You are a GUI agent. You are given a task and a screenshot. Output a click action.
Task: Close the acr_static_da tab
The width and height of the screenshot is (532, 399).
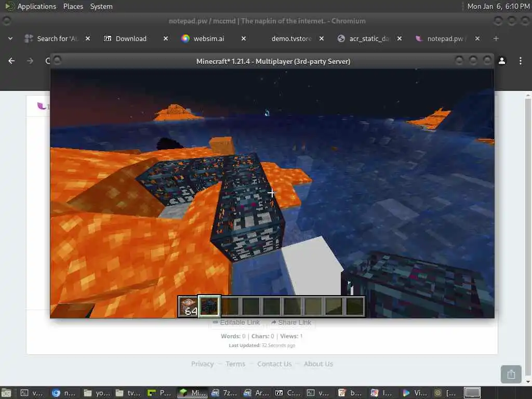400,38
